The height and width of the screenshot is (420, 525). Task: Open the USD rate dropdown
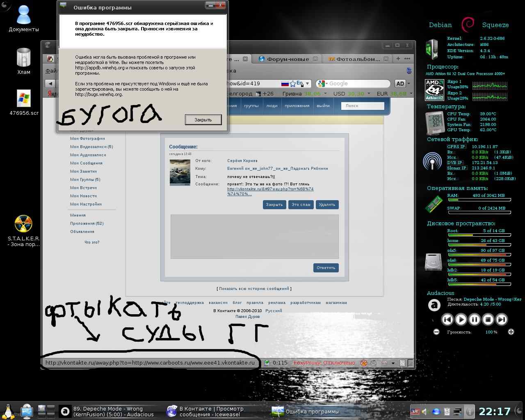coord(369,94)
